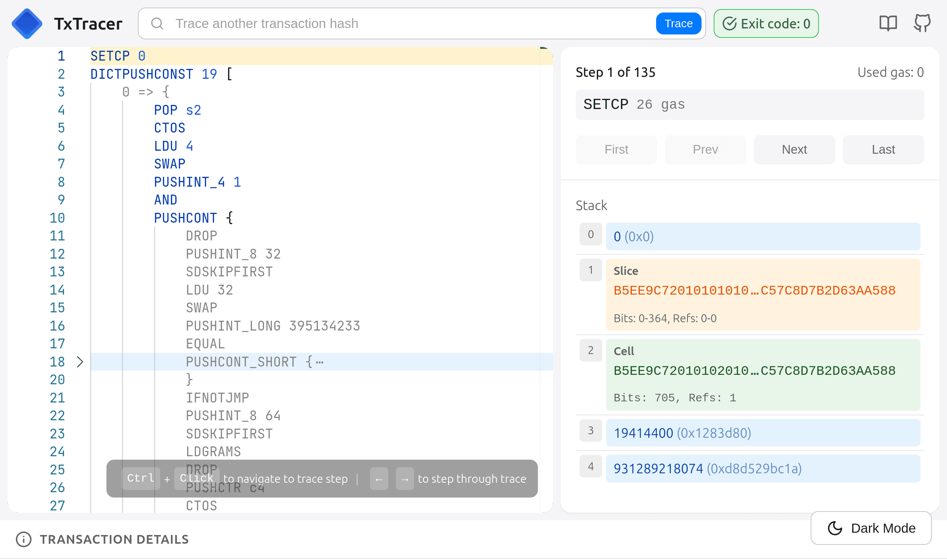The width and height of the screenshot is (947, 560).
Task: Click Step 1 of 135 label
Action: click(616, 72)
